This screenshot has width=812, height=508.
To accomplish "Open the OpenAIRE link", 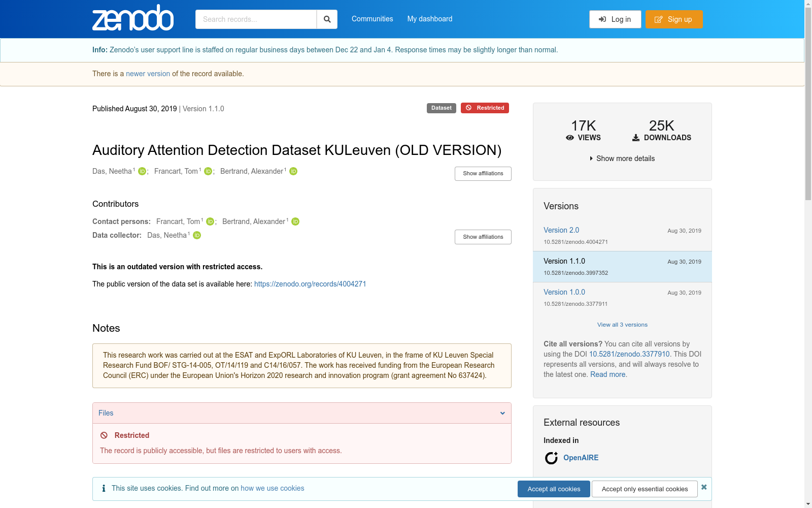I will tap(581, 458).
